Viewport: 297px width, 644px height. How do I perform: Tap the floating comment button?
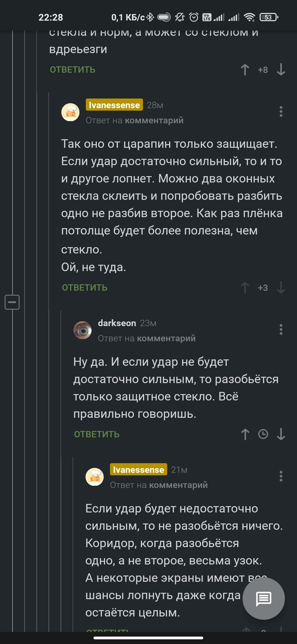[x=263, y=599]
